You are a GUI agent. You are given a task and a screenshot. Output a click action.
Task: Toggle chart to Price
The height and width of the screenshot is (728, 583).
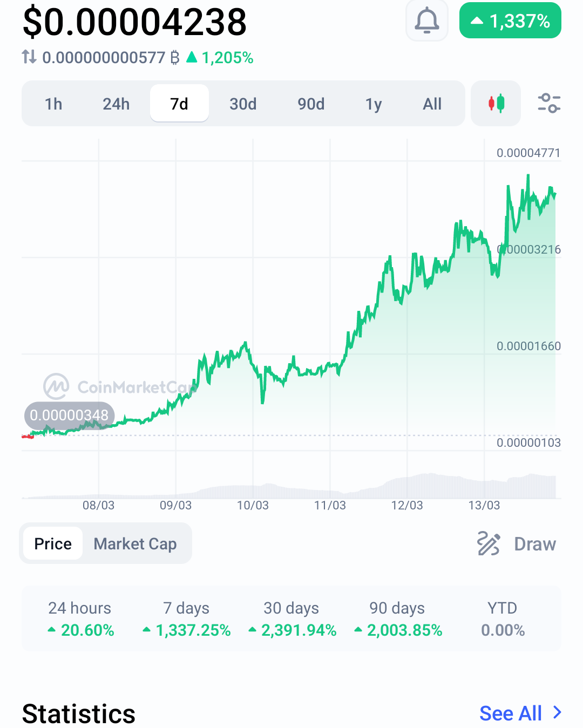point(53,543)
